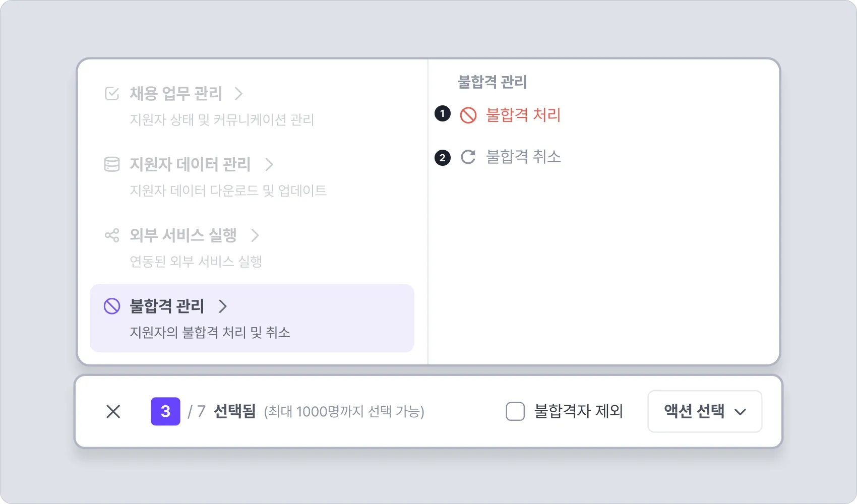857x504 pixels.
Task: Click the checkmark icon beside 채용 업무 관리
Action: pos(112,94)
